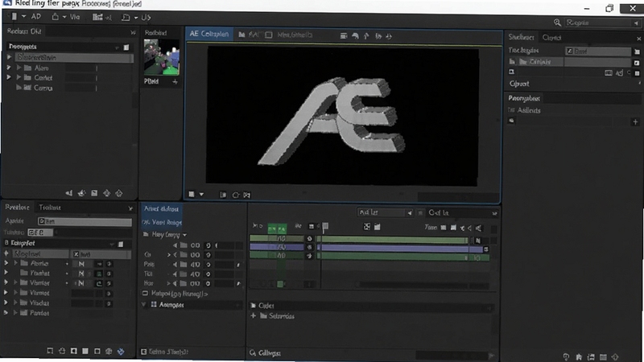Collapse the 'Aoenges' section triangle
The height and width of the screenshot is (362, 644).
[x=144, y=305]
